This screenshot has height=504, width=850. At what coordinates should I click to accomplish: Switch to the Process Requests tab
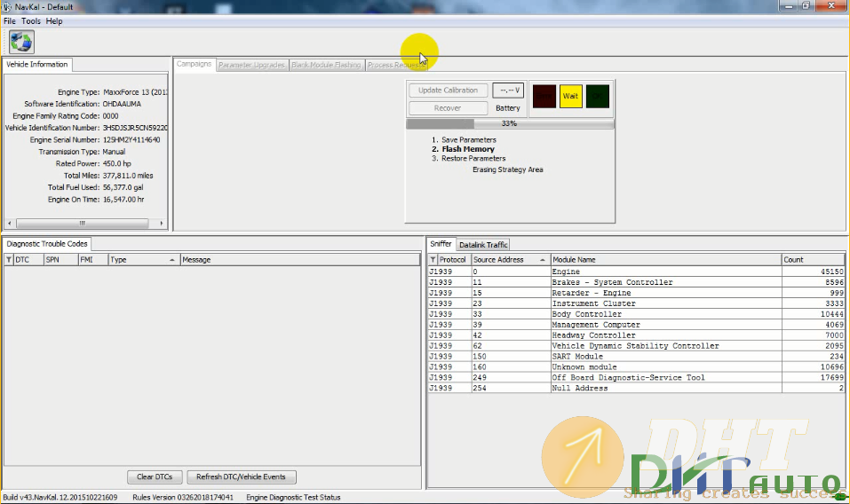click(395, 65)
